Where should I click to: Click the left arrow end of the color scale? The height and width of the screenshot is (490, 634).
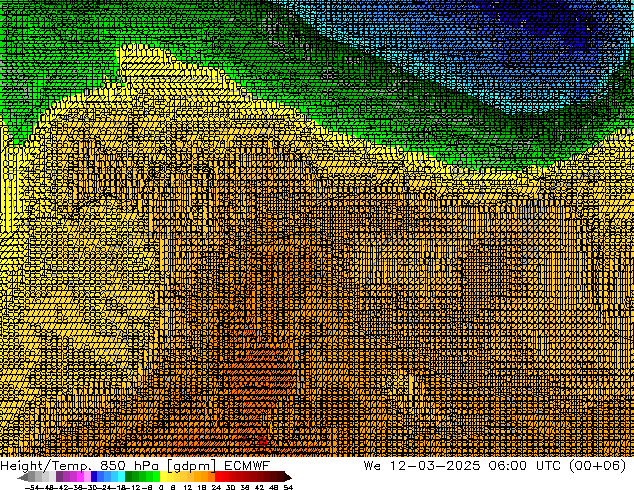tap(23, 477)
